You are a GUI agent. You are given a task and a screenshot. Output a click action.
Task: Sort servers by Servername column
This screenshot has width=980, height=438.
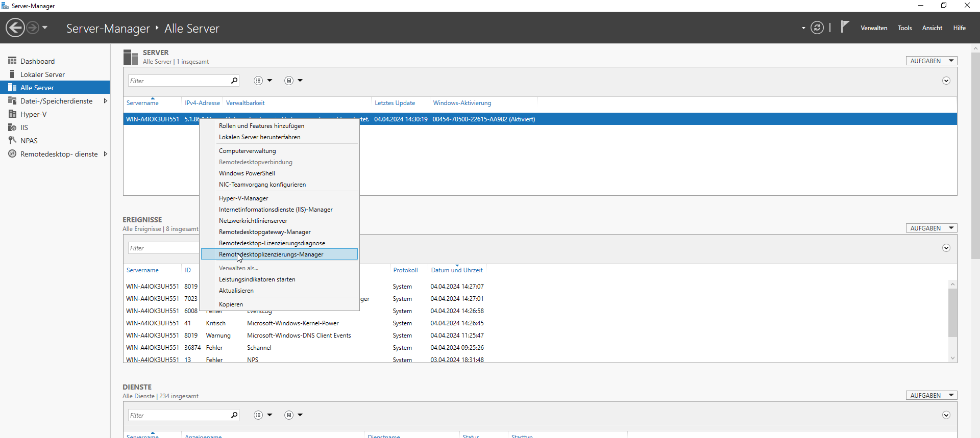pos(142,103)
